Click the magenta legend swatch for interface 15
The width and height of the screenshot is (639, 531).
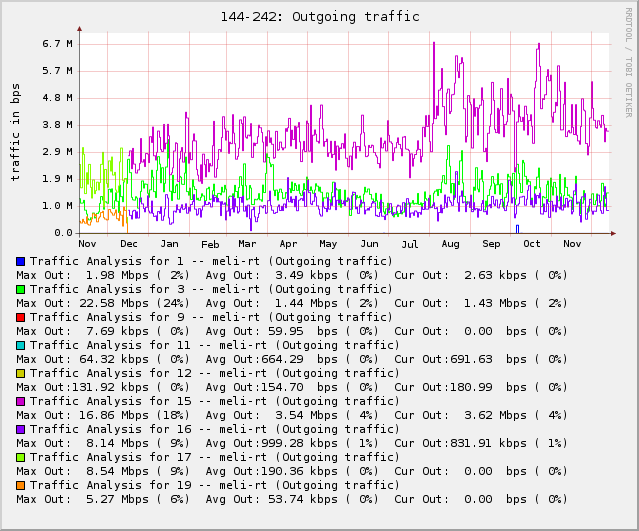(x=20, y=401)
